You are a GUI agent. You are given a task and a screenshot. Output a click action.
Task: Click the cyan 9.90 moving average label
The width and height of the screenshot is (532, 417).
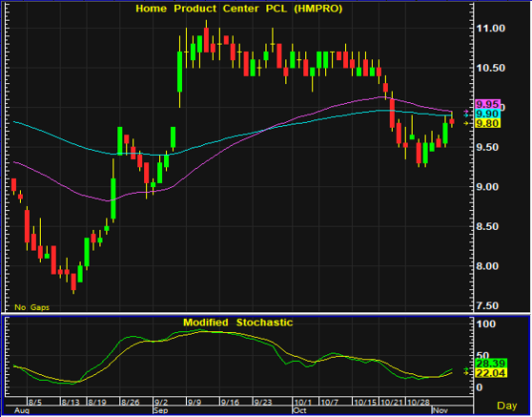pyautogui.click(x=487, y=114)
